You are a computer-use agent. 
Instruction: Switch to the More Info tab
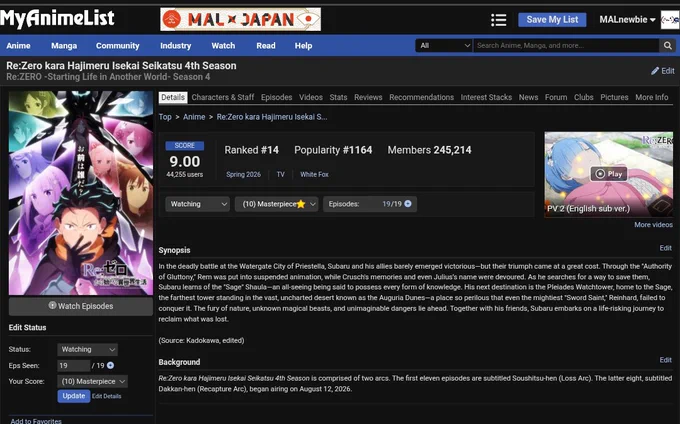point(651,97)
